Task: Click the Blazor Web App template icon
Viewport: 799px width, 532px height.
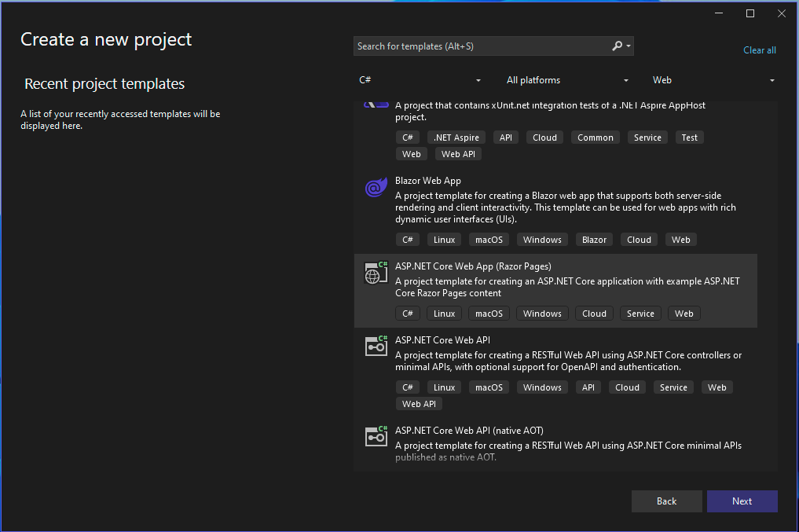Action: 376,188
